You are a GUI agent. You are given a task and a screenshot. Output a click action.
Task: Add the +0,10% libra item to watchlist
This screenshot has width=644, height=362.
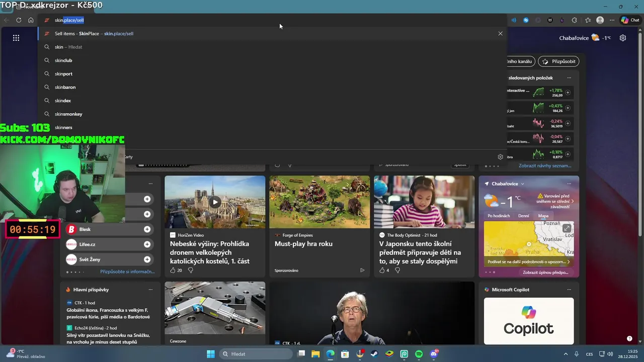tap(568, 154)
